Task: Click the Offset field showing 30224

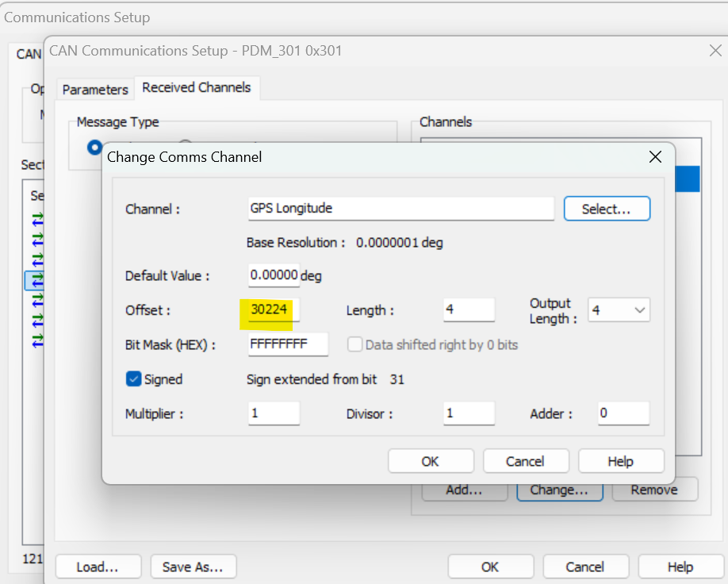Action: [x=274, y=310]
